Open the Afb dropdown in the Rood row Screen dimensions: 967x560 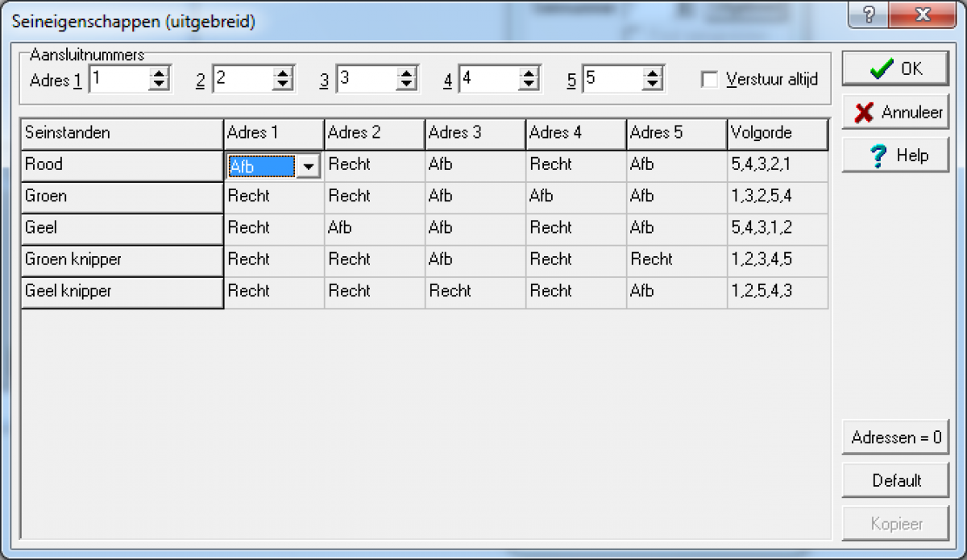tap(308, 167)
